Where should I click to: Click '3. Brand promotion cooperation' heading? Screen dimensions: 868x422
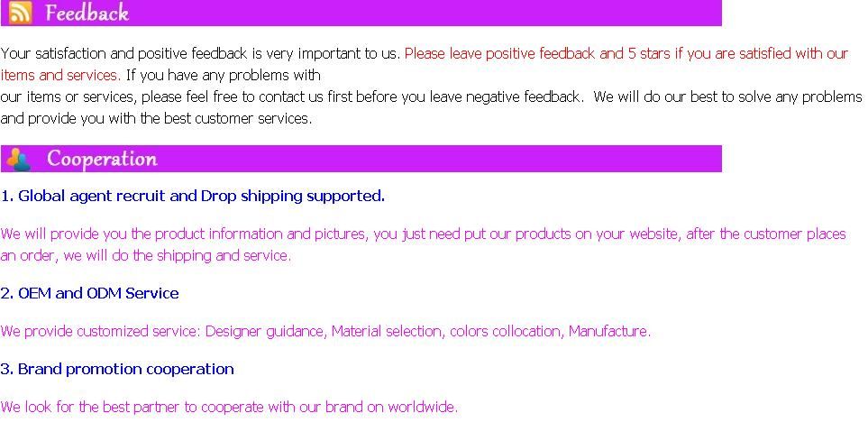pyautogui.click(x=117, y=370)
